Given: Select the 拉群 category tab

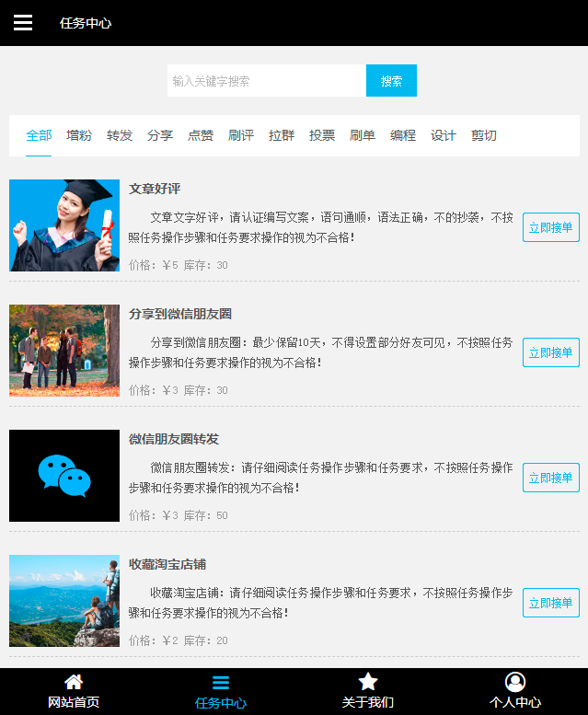Looking at the screenshot, I should coord(282,135).
